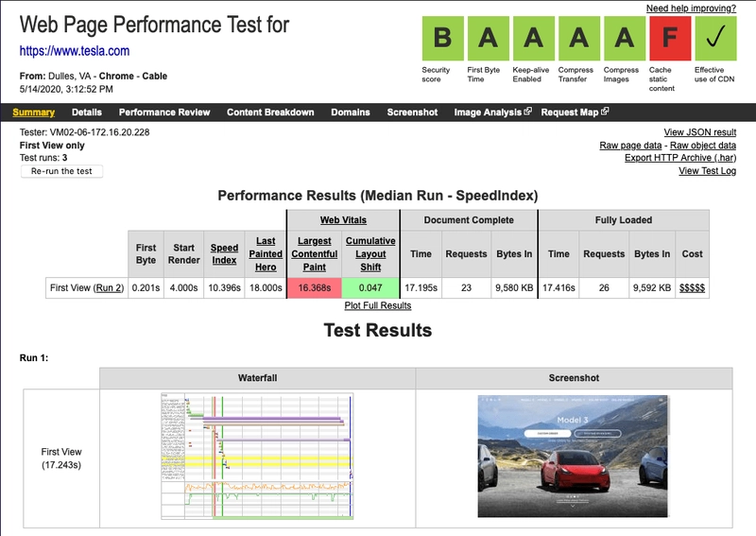
Task: Click Cumulative Layout Shift column link
Action: point(370,253)
